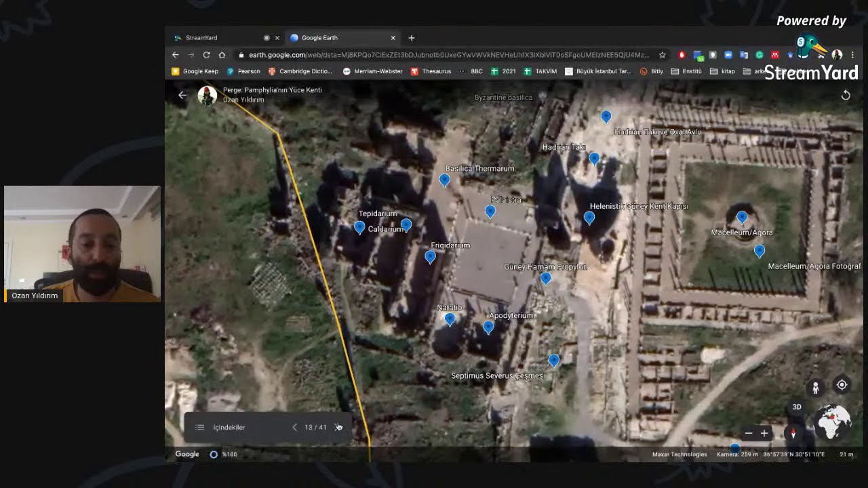Click the Palaistra map pin

pyautogui.click(x=490, y=211)
